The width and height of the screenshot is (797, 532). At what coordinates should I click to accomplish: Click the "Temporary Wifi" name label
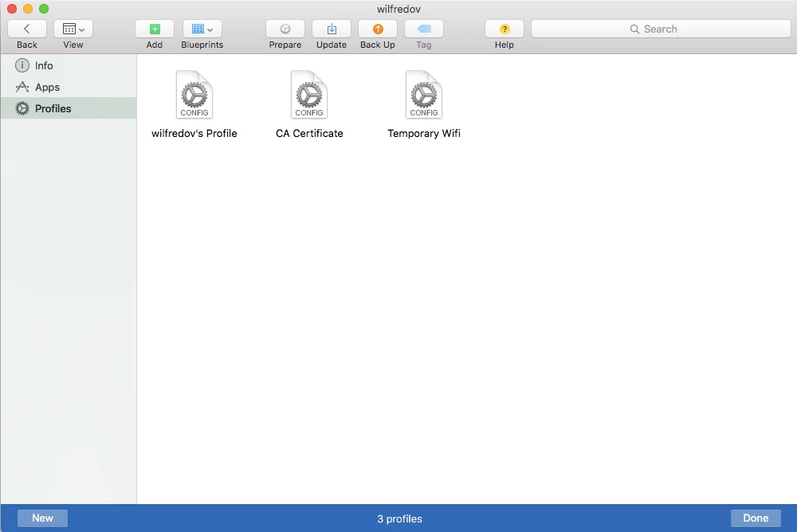click(x=424, y=133)
